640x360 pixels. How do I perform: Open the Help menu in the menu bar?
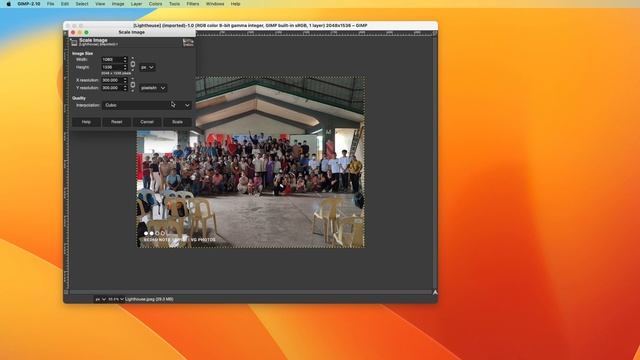[x=236, y=4]
